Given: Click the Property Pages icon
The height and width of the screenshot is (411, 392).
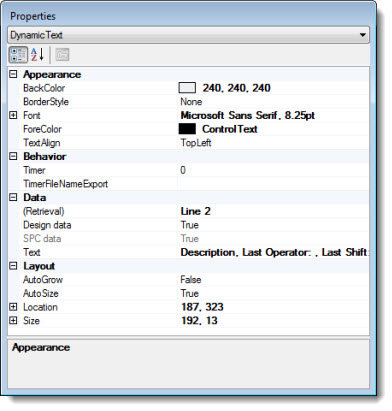Looking at the screenshot, I should (x=62, y=55).
